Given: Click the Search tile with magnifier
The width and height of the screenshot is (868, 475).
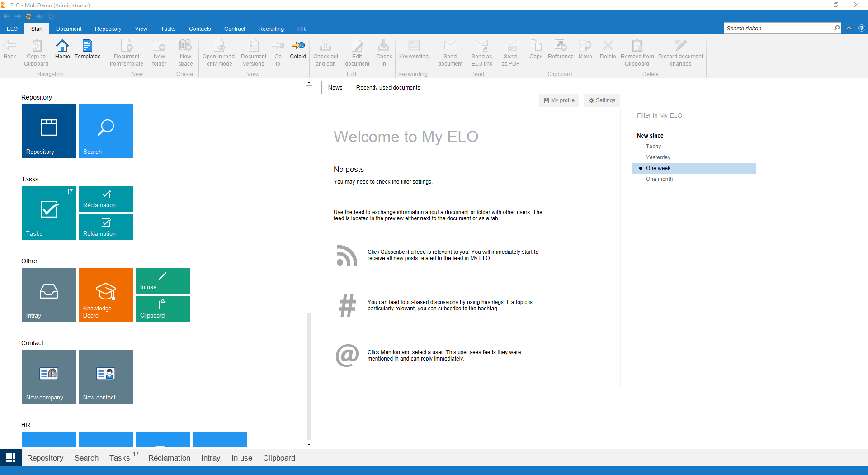Looking at the screenshot, I should 105,131.
